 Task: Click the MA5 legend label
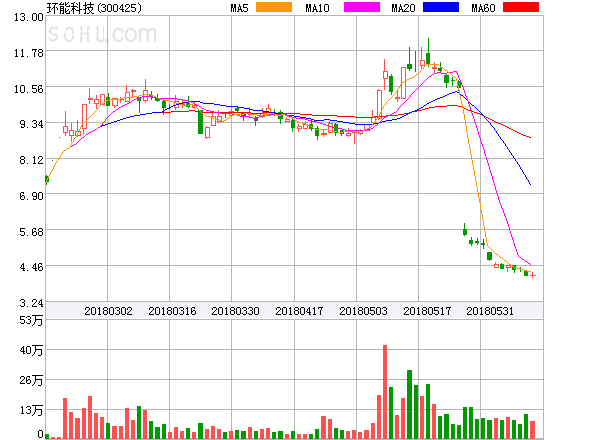tap(240, 8)
